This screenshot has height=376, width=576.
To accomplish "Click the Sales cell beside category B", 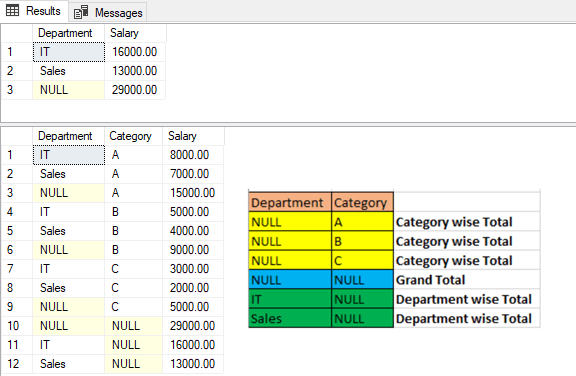I will point(68,231).
